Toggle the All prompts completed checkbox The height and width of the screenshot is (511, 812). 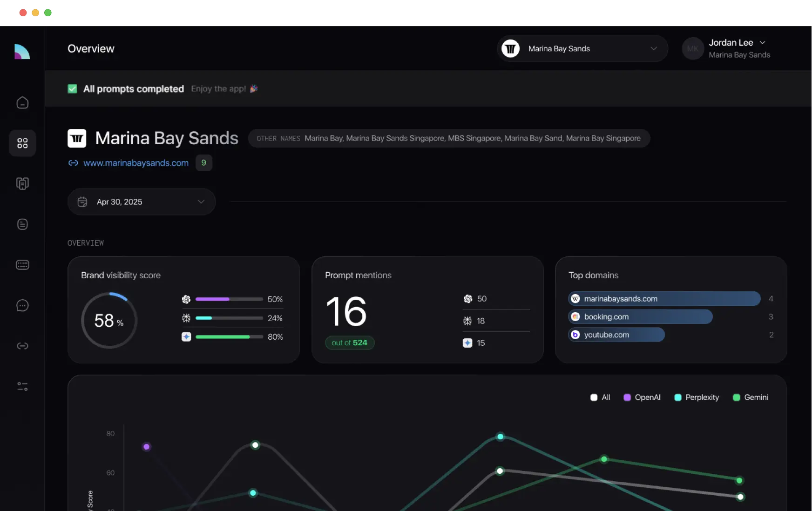coord(72,88)
